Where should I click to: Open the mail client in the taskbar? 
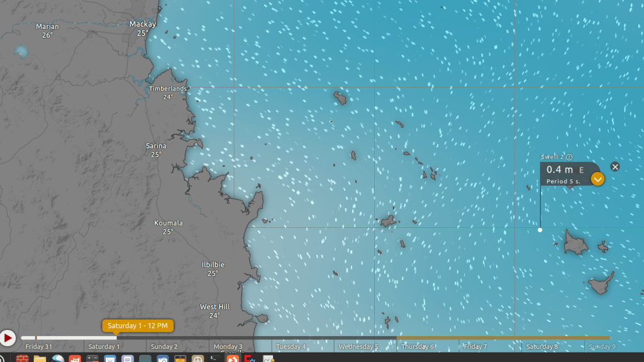point(110,359)
